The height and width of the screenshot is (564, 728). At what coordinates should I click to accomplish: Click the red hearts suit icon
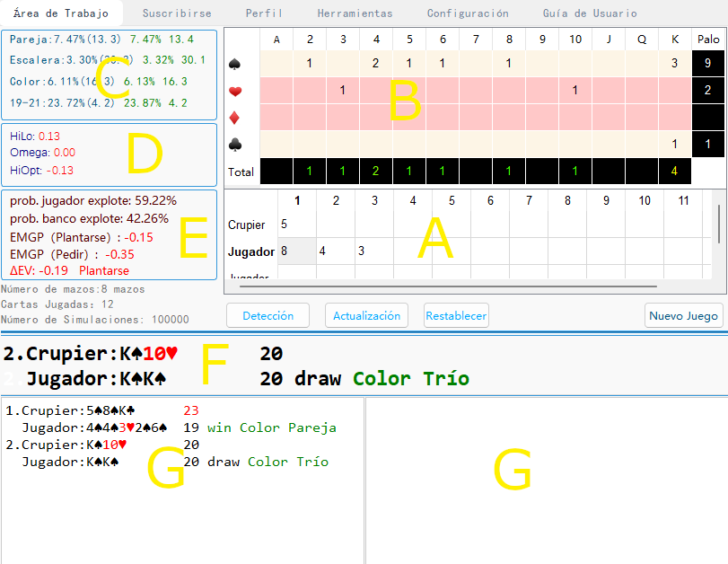236,91
